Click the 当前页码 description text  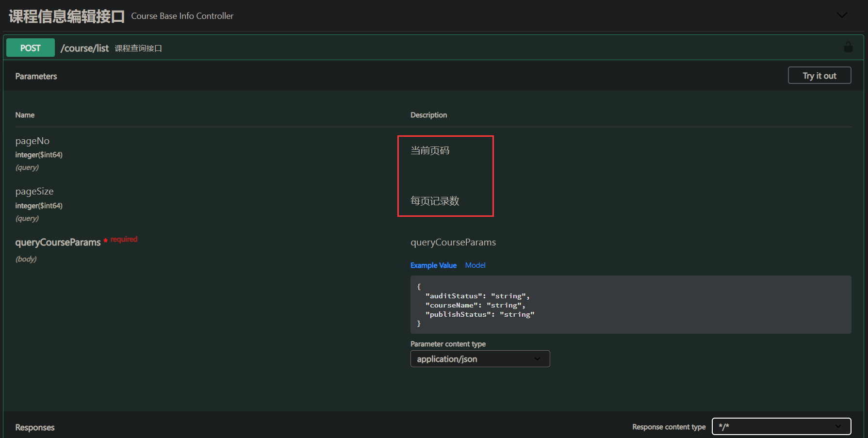coord(430,151)
